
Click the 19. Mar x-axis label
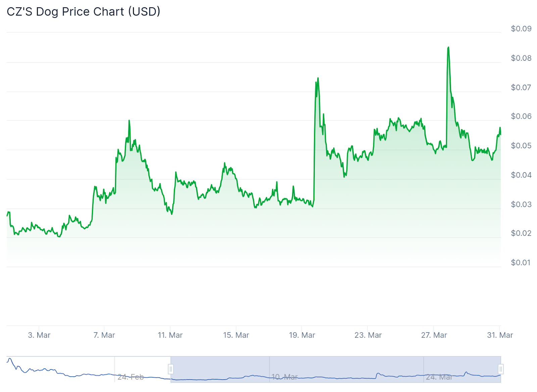302,335
